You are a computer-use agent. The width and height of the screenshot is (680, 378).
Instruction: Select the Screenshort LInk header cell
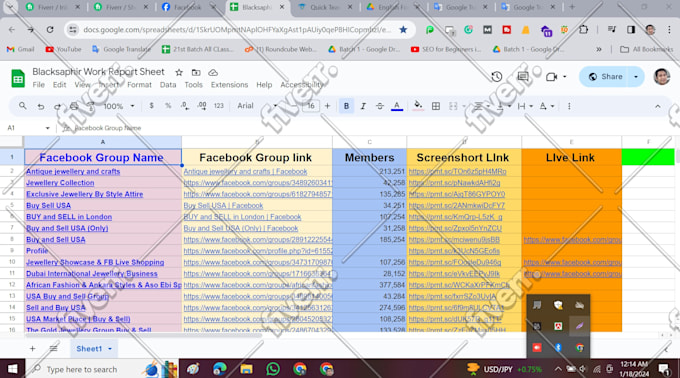click(464, 157)
